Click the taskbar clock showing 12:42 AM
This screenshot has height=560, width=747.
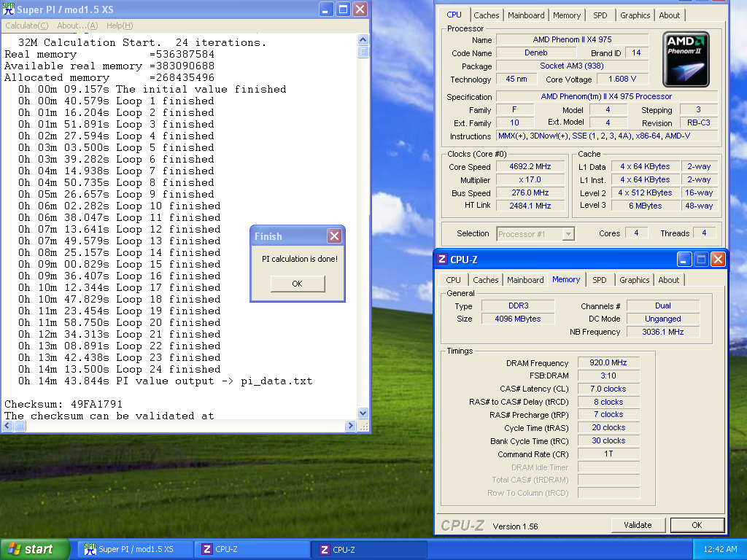[720, 549]
